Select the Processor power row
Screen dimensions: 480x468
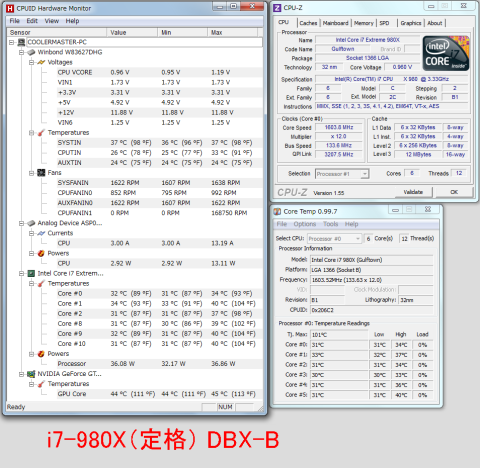[x=159, y=364]
